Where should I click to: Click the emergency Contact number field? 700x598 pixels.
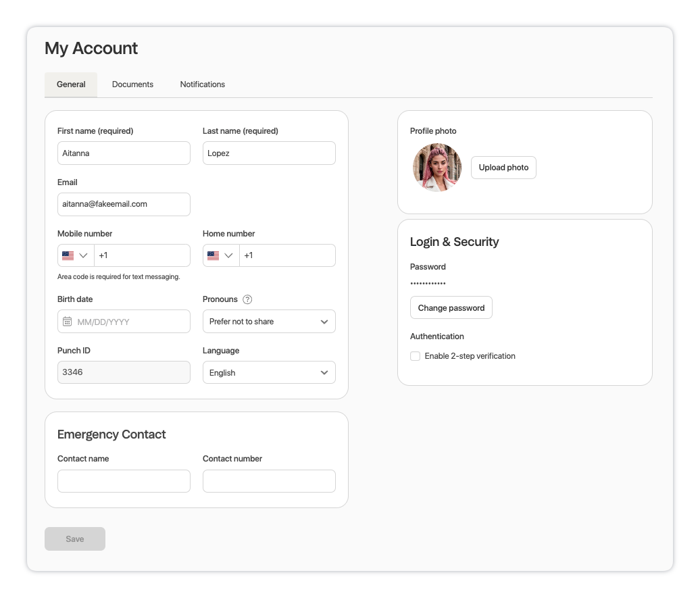[x=269, y=481]
